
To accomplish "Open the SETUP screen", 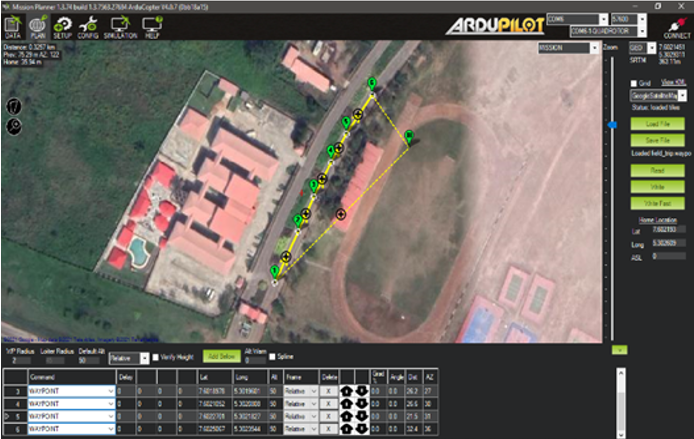I will tap(63, 27).
